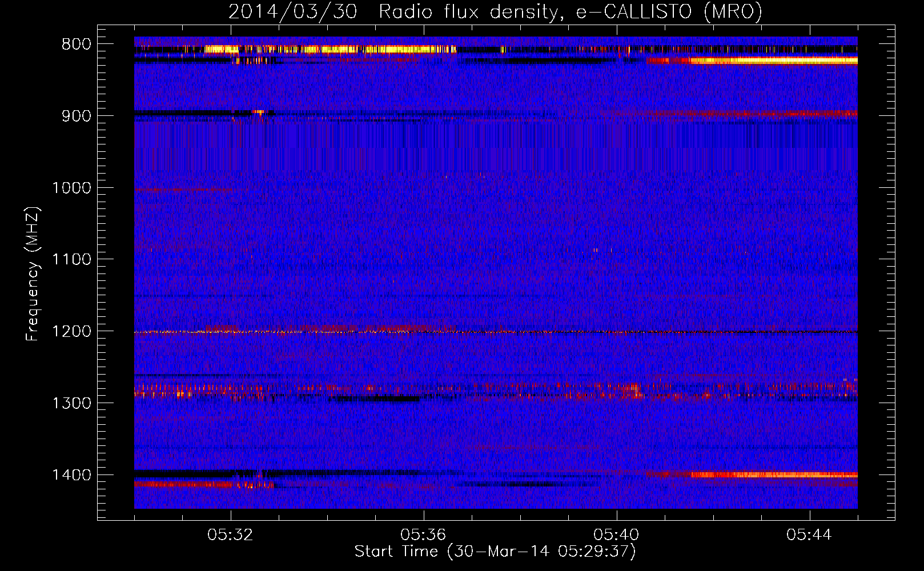This screenshot has height=571, width=924.
Task: Click the 05:32 time tick label
Action: point(230,535)
